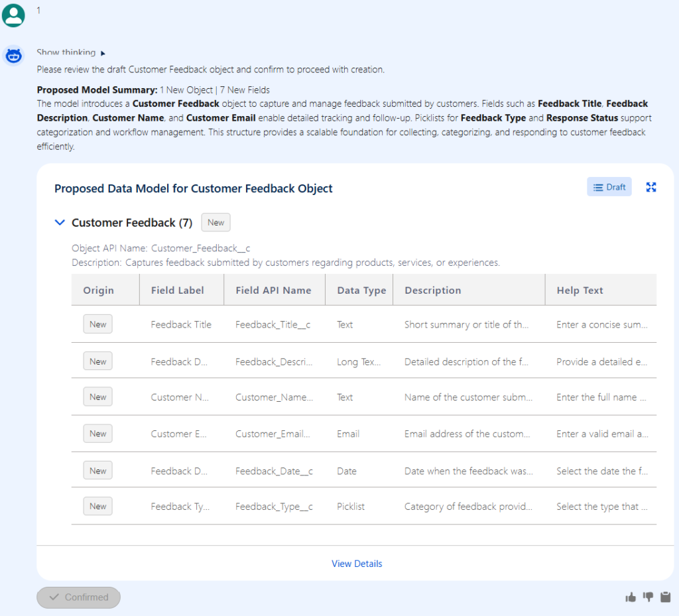
Task: Copy response with clipboard icon
Action: 666,597
